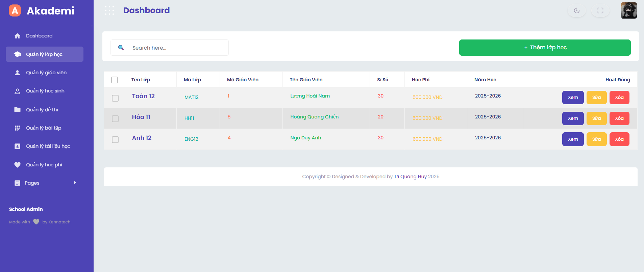Follow the Tạ Quang Huy footer link
This screenshot has height=272, width=644.
(x=410, y=176)
